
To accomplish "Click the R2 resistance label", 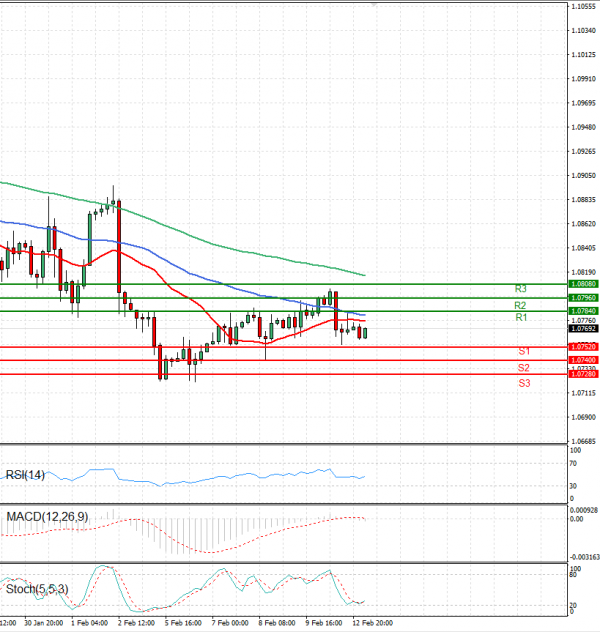I will tap(520, 305).
